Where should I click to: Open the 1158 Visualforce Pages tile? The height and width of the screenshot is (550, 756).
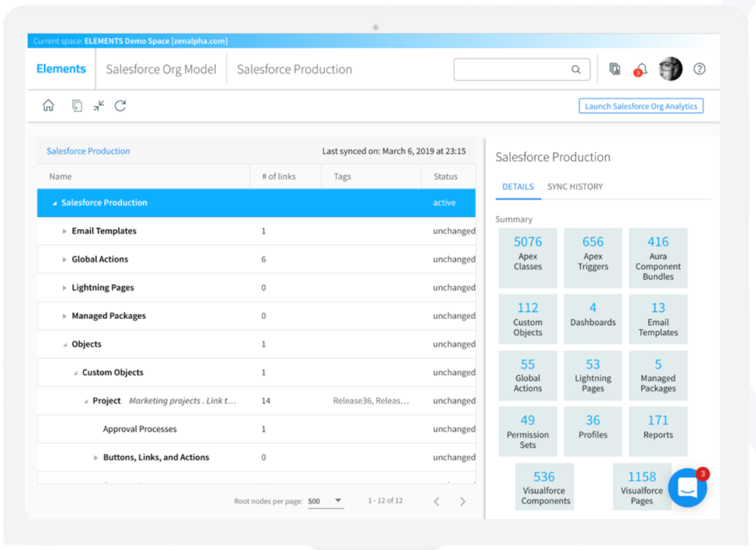642,487
